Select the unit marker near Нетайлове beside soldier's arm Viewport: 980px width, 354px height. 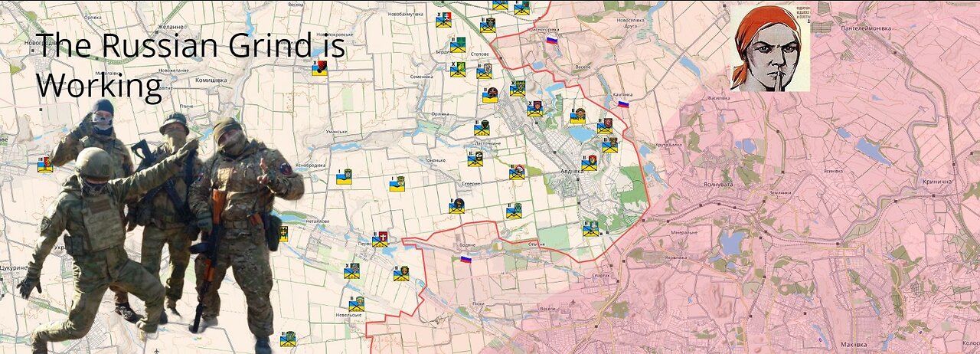tap(283, 234)
